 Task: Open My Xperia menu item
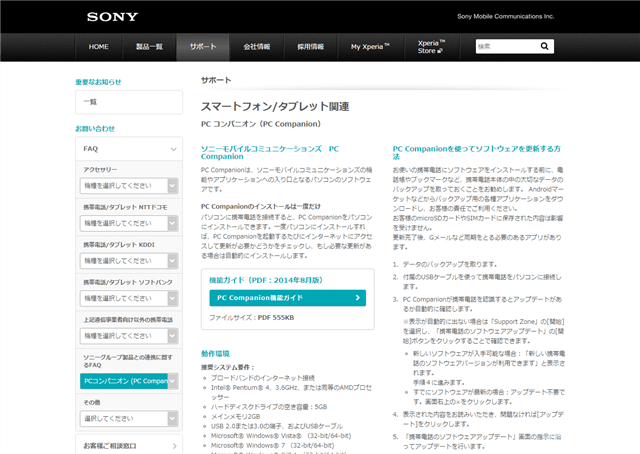(x=370, y=47)
